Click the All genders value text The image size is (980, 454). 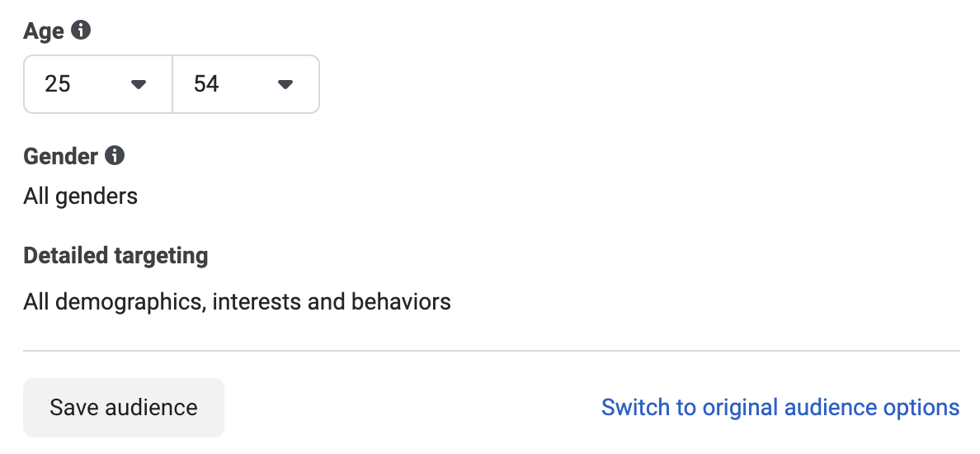(81, 196)
